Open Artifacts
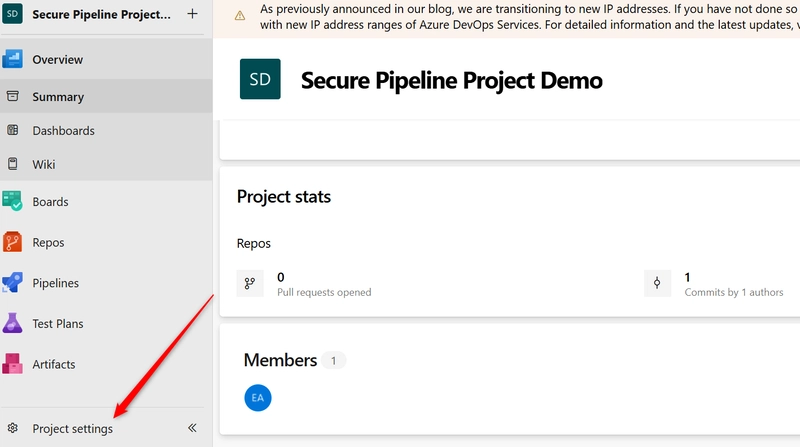 click(54, 364)
